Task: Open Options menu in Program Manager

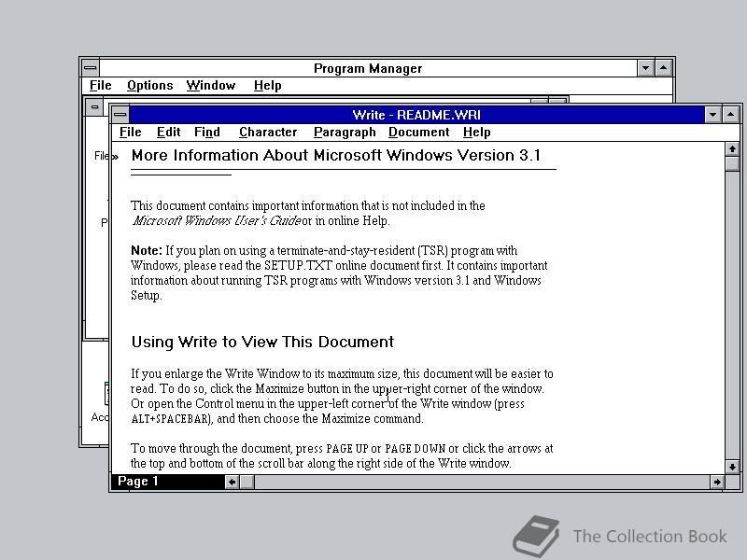Action: (x=150, y=85)
